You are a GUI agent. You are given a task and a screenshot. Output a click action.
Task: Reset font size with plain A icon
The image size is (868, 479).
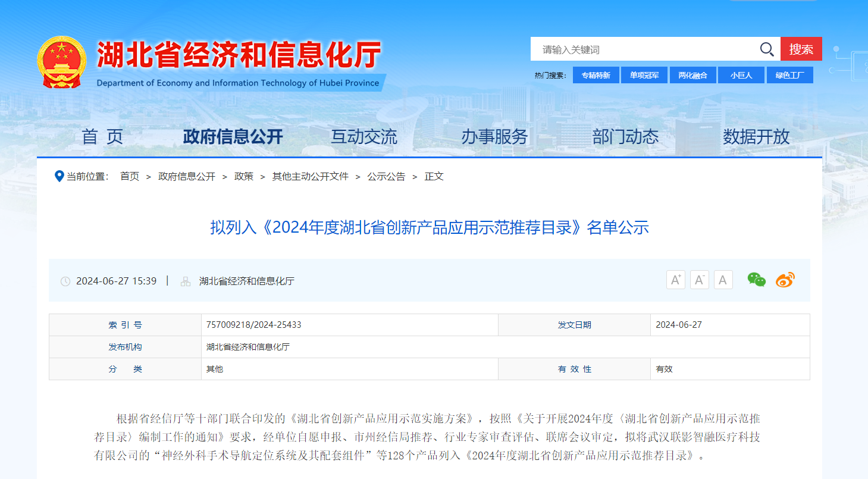(x=723, y=280)
